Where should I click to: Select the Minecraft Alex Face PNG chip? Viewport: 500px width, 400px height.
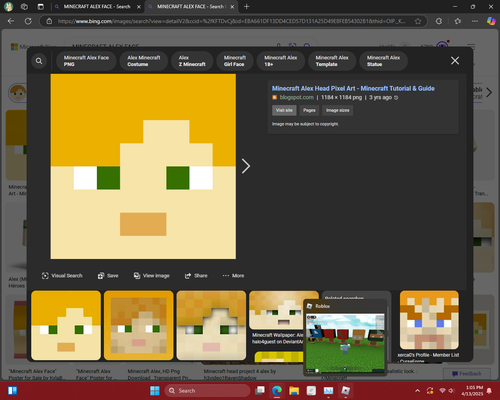click(x=86, y=61)
